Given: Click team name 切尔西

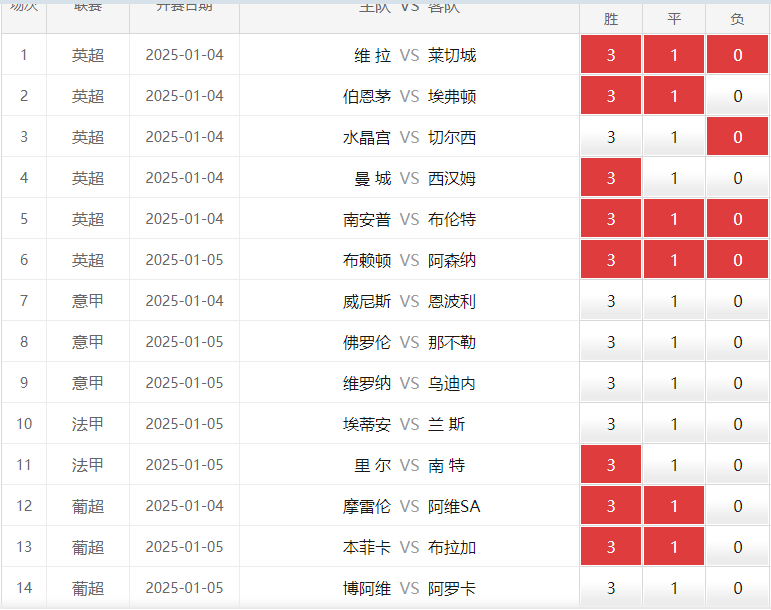Looking at the screenshot, I should click(452, 137).
